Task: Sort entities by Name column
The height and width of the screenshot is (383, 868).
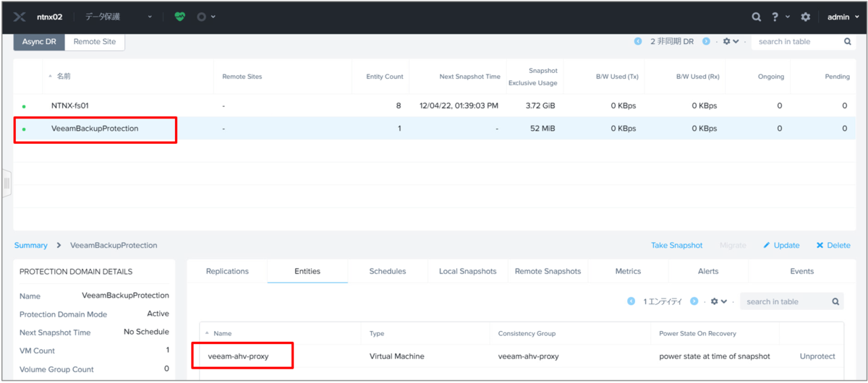Action: tap(222, 333)
